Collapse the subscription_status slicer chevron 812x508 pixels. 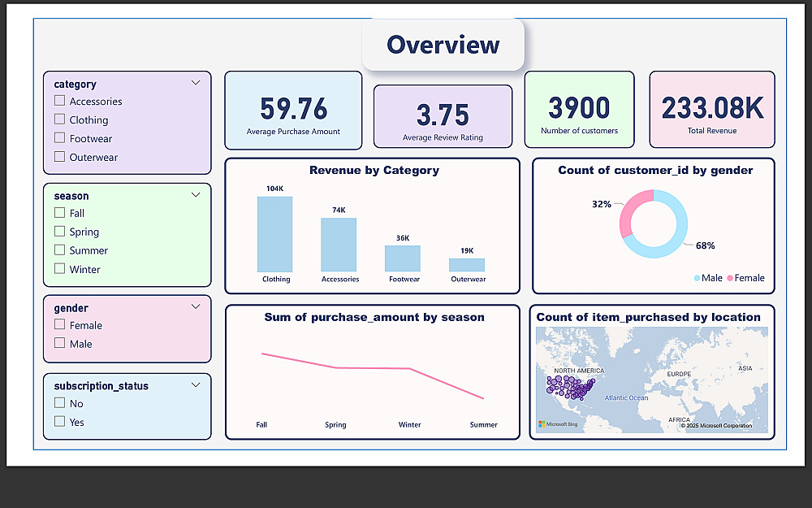tap(196, 385)
